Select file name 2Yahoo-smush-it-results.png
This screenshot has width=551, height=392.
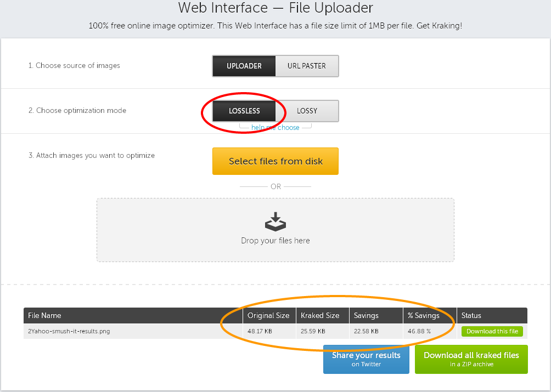69,331
